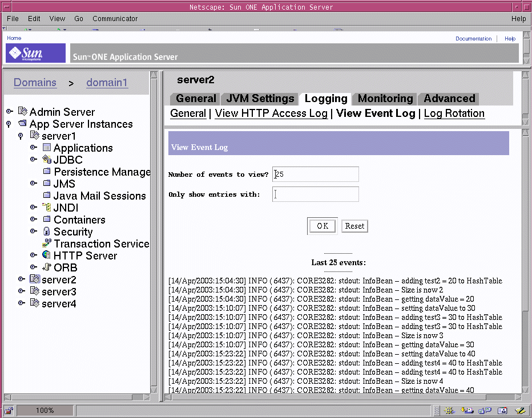
Task: Expand the server2 node toggle
Action: 21,279
